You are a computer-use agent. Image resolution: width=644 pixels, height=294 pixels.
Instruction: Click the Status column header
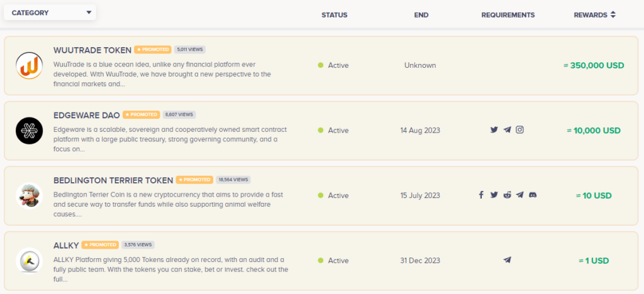tap(334, 14)
